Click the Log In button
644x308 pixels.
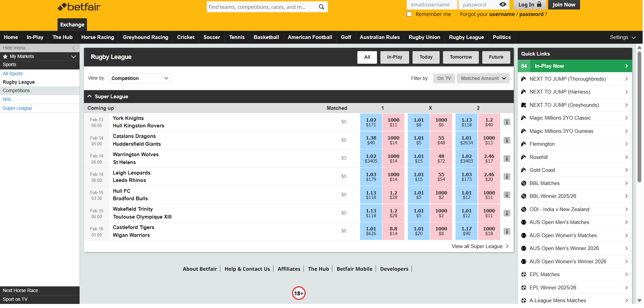coord(530,4)
